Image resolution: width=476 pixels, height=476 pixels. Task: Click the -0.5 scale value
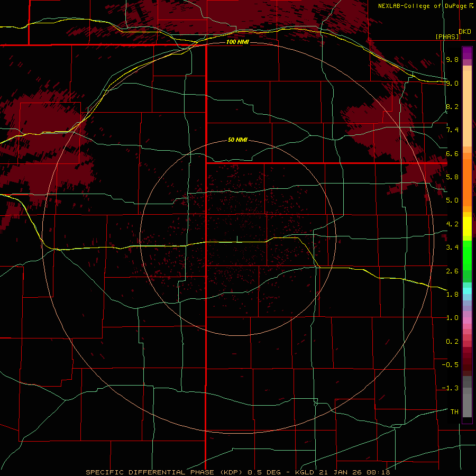[x=450, y=364]
